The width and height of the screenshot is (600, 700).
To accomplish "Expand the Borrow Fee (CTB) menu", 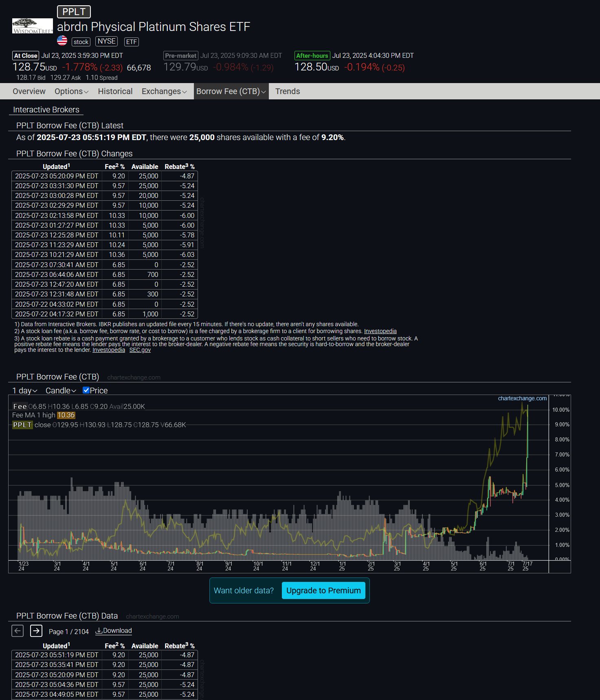I will 231,91.
